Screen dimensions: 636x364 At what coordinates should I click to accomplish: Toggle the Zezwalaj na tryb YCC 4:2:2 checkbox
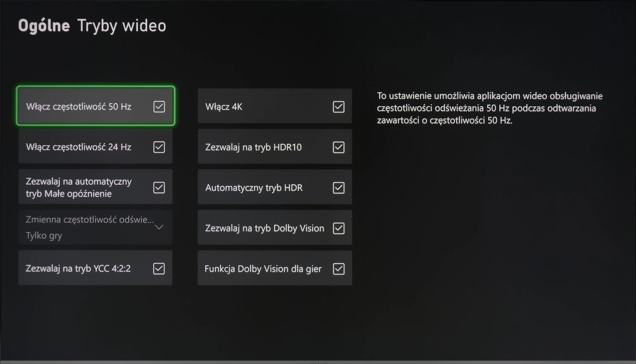159,269
